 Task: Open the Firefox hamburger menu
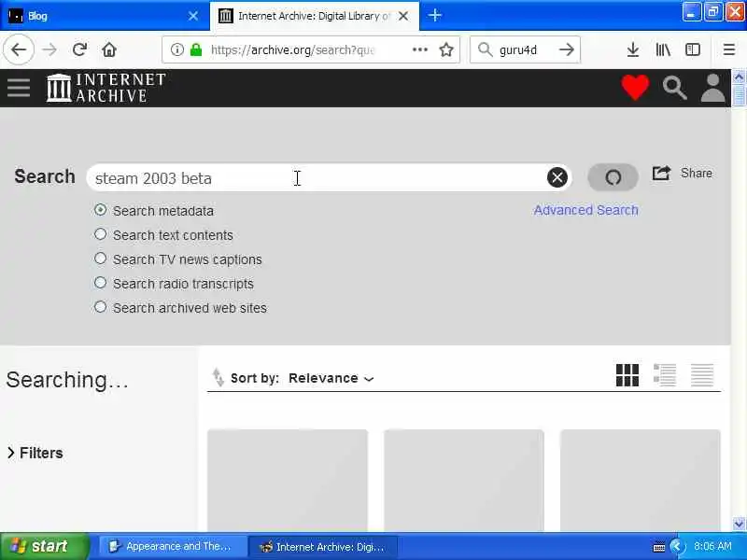(729, 49)
